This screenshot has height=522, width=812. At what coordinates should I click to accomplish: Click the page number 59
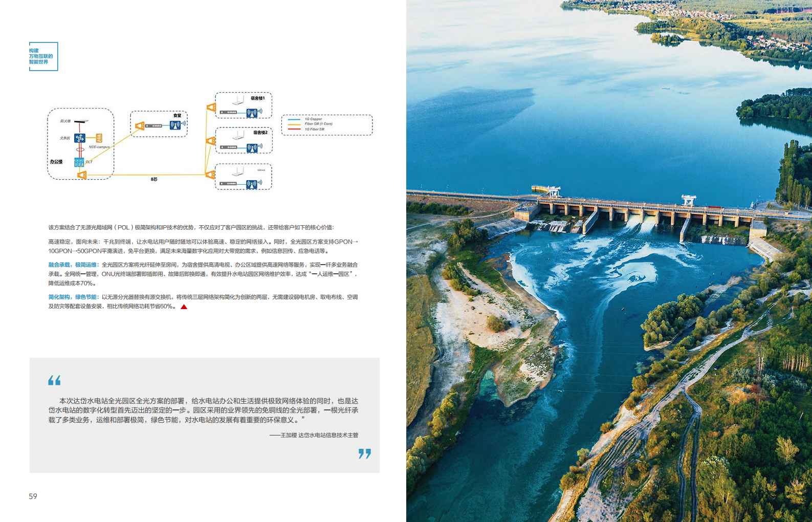[x=33, y=496]
